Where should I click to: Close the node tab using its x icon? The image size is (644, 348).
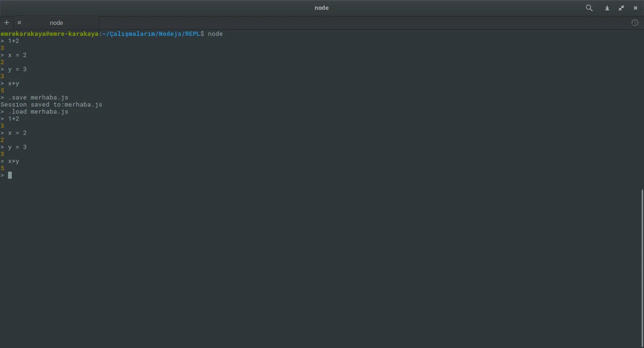point(19,23)
